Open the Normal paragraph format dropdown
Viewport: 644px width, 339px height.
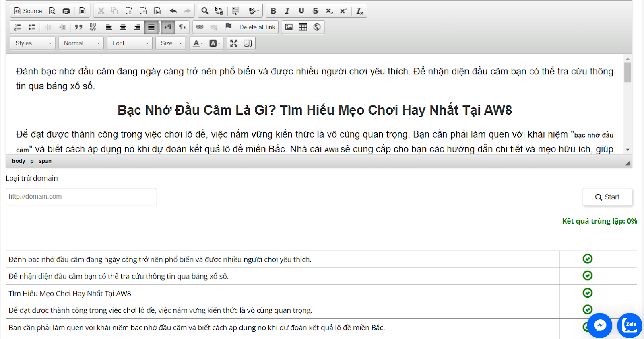point(81,43)
